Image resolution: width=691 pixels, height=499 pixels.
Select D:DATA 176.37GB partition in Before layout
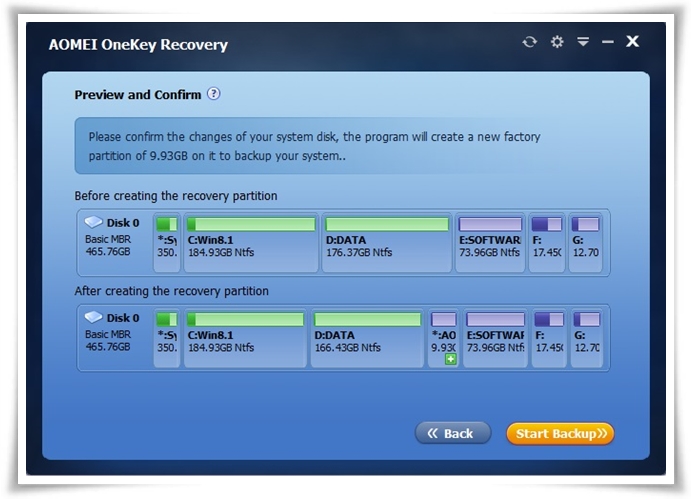tap(386, 243)
